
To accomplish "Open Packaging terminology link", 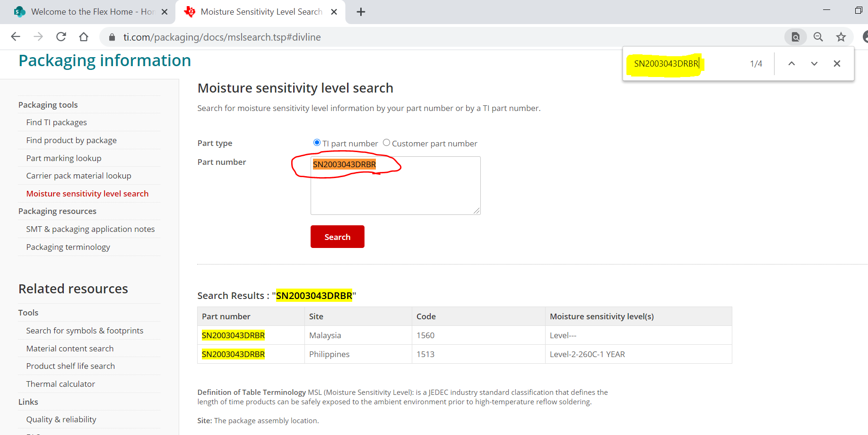I will coord(68,247).
